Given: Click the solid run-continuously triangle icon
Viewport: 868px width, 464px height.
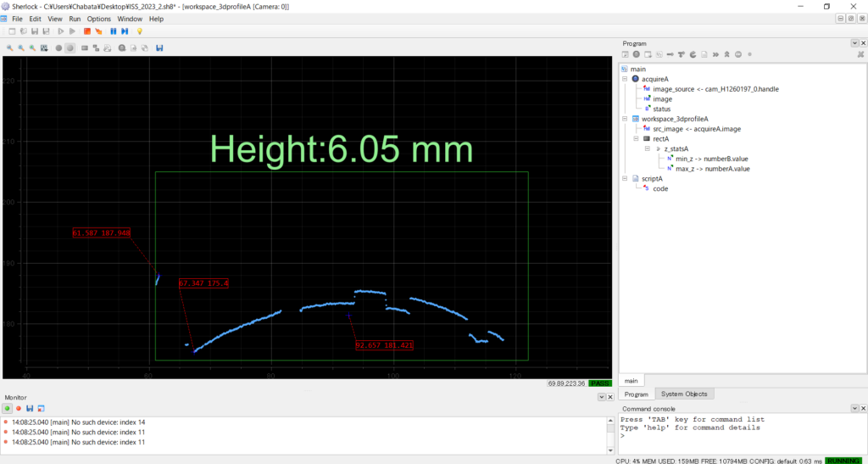Looking at the screenshot, I should coord(73,31).
